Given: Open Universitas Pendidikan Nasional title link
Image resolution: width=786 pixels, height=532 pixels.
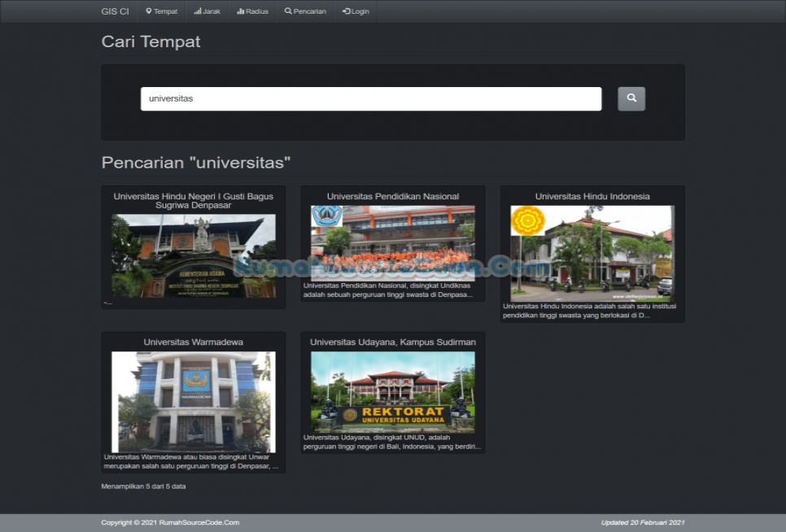Looking at the screenshot, I should point(393,196).
